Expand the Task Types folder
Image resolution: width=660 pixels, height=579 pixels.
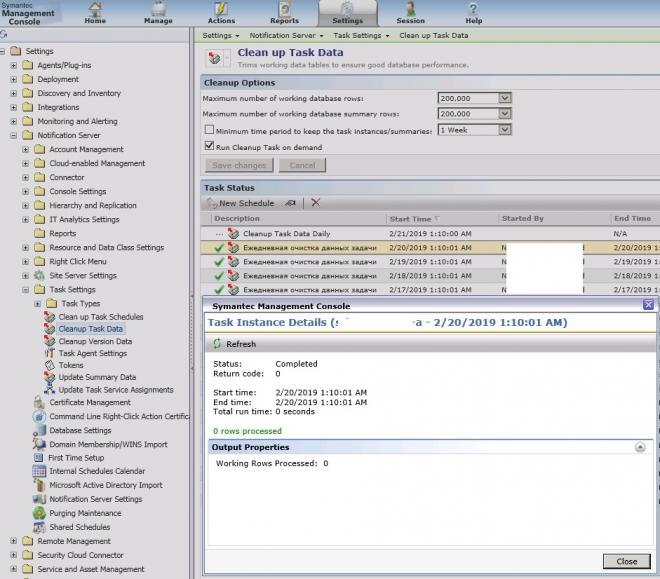tap(37, 303)
